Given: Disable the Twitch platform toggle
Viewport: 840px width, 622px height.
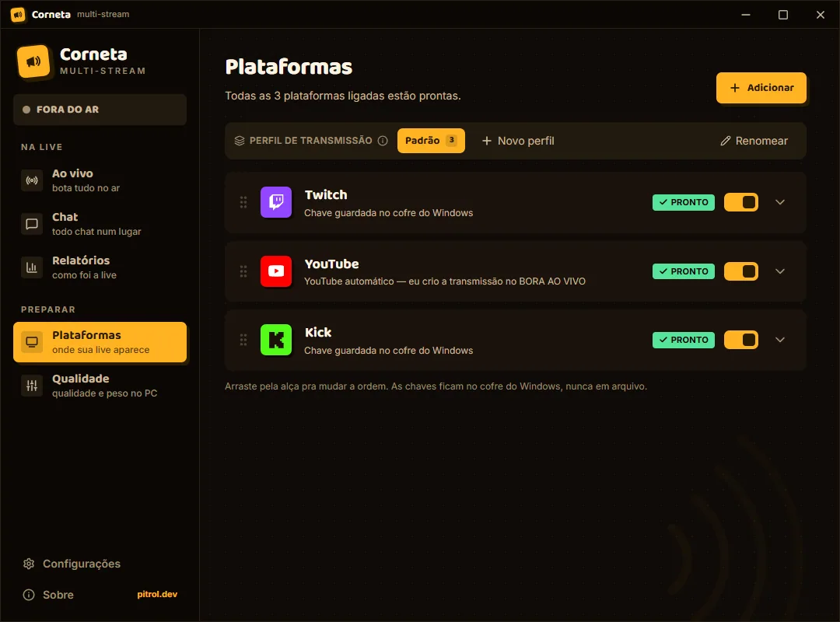Looking at the screenshot, I should pos(741,202).
